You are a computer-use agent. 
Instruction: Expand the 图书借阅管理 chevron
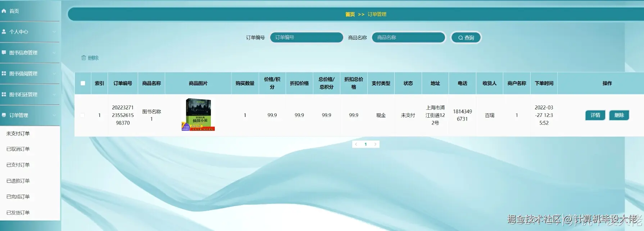click(54, 73)
